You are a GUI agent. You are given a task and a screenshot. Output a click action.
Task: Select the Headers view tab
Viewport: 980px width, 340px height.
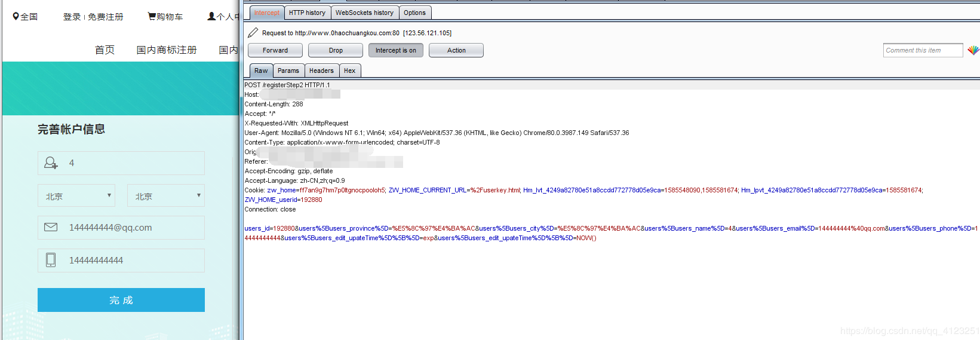coord(321,71)
